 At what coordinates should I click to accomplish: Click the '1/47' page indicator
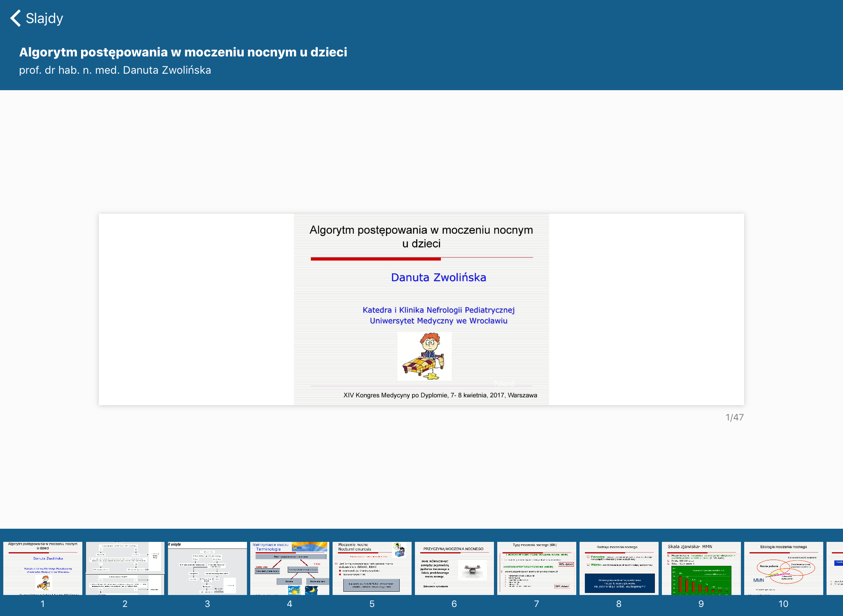point(734,417)
